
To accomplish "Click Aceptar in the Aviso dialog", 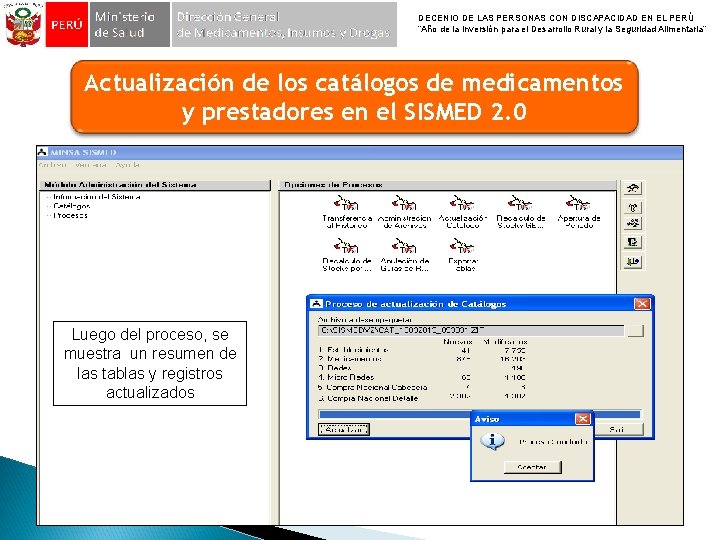I will pyautogui.click(x=532, y=467).
